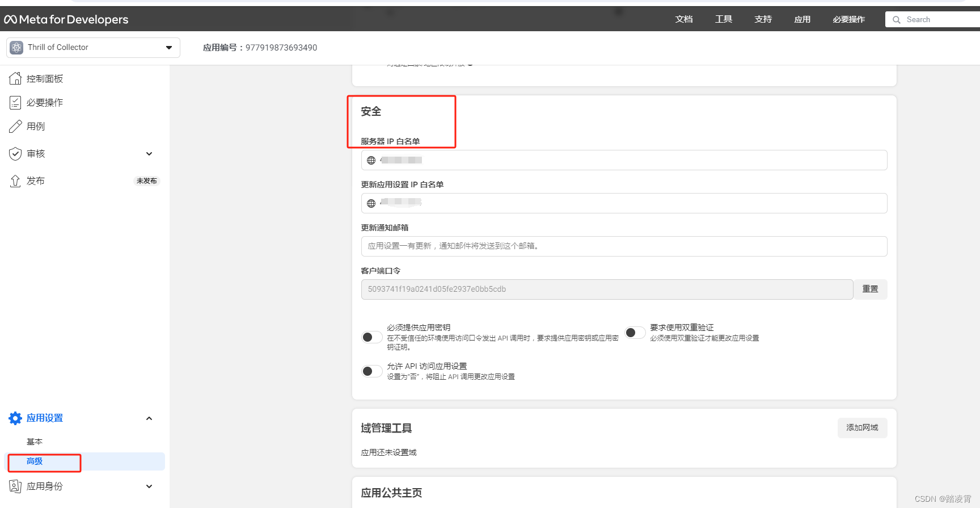
Task: Expand the 审核 section chevron
Action: (x=149, y=154)
